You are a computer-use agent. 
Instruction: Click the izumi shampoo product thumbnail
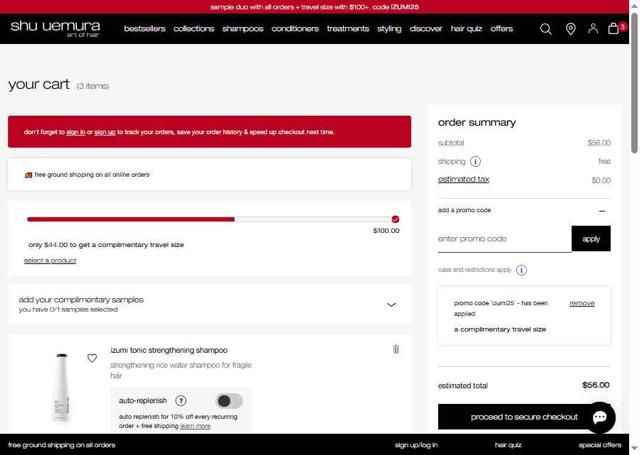click(x=61, y=388)
